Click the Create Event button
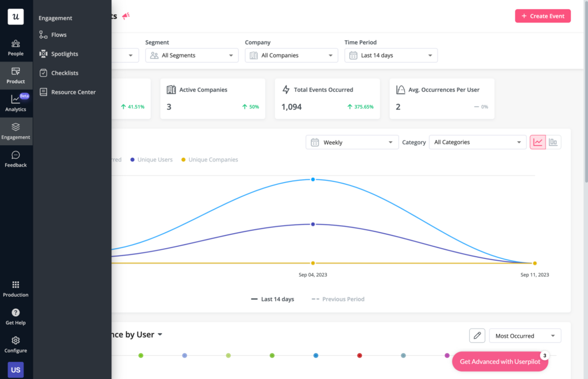This screenshot has width=588, height=379. click(542, 16)
